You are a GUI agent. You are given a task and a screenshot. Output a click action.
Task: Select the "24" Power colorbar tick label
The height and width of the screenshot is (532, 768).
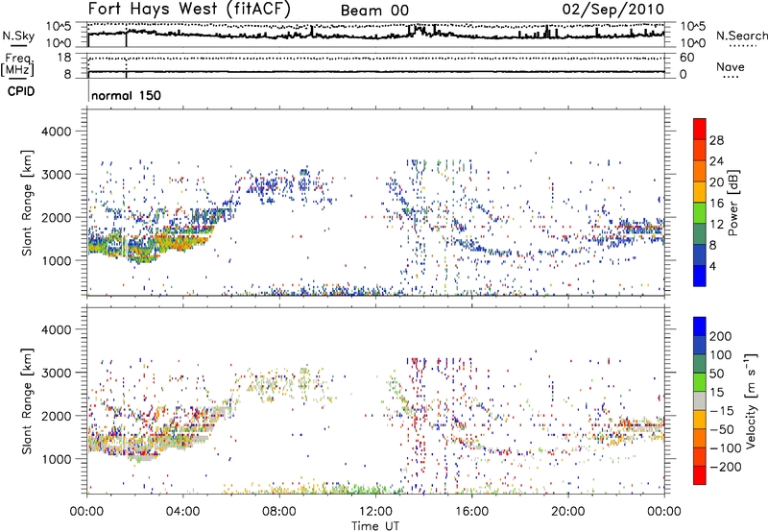coord(716,161)
